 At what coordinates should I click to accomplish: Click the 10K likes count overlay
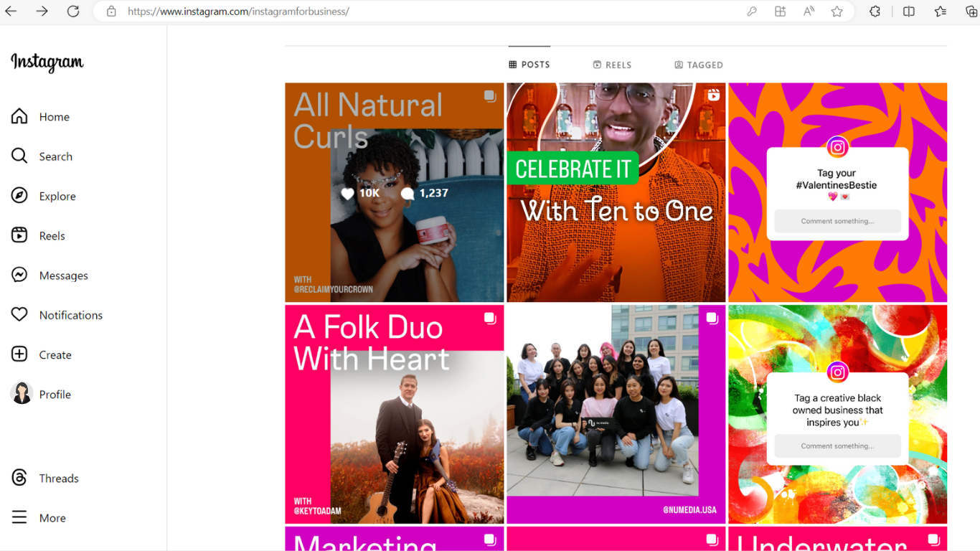tap(360, 193)
